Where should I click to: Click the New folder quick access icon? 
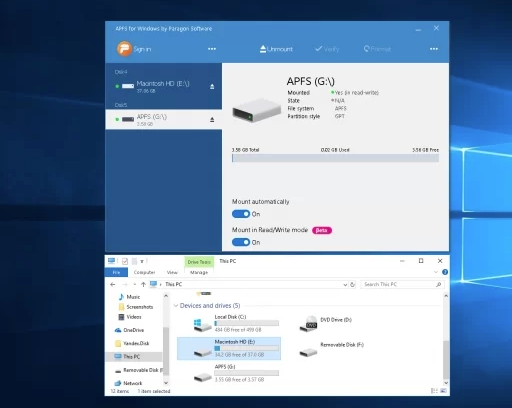tap(134, 261)
